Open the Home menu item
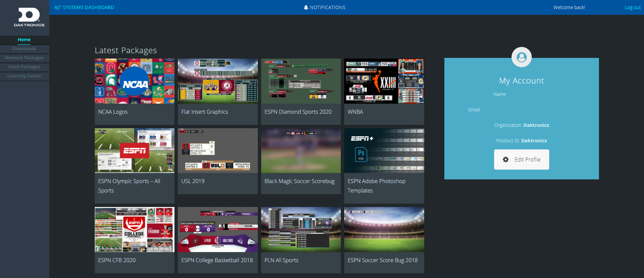This screenshot has width=644, height=278. [24, 40]
